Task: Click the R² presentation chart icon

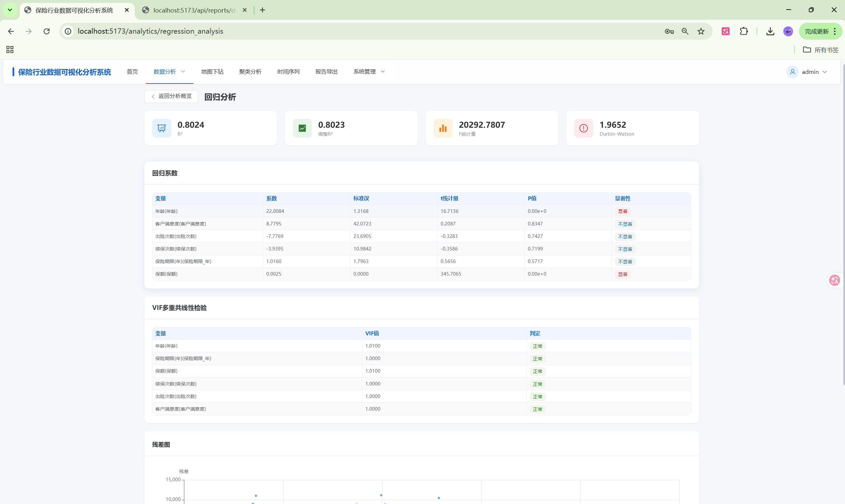Action: [162, 128]
